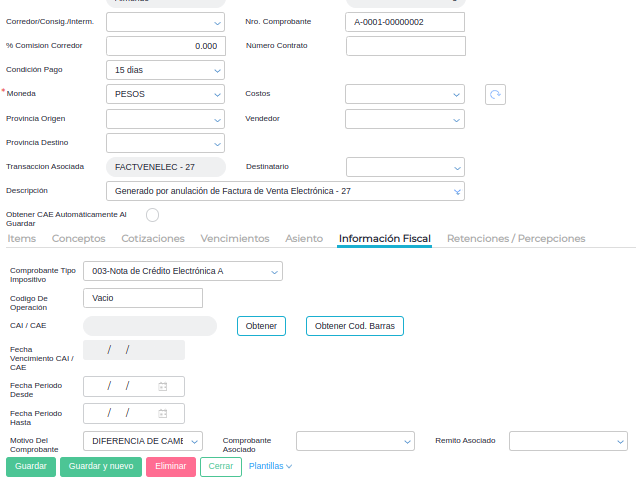Open the Destinatario dropdown
Image resolution: width=636 pixels, height=481 pixels.
405,167
